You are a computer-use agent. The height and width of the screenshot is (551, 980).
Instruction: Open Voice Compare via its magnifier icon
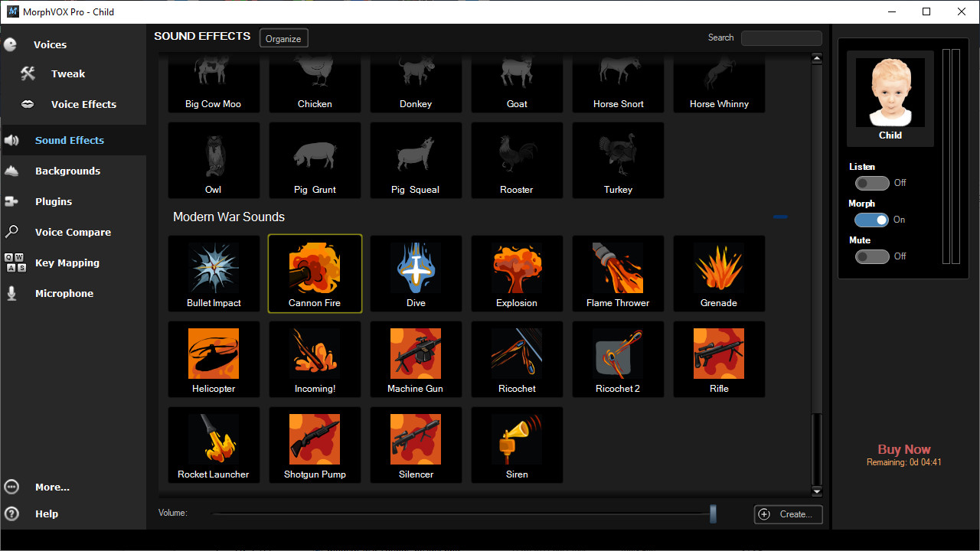(x=12, y=232)
